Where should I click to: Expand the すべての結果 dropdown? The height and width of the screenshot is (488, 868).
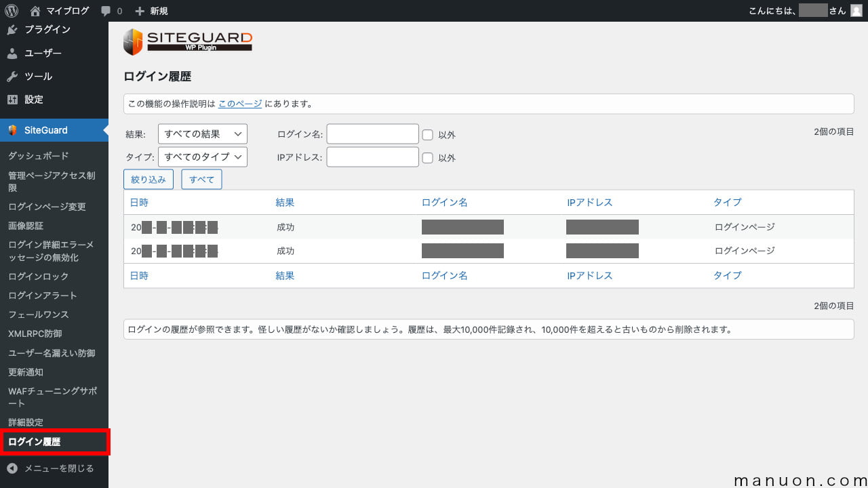click(203, 134)
